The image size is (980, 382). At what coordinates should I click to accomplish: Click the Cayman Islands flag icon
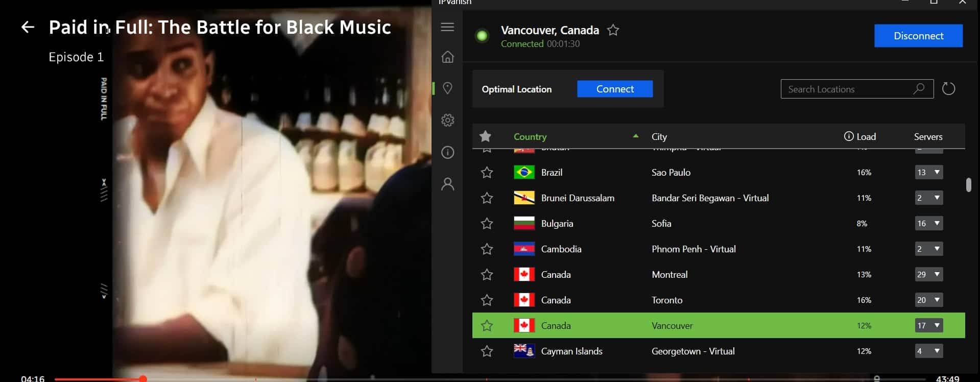pyautogui.click(x=524, y=351)
